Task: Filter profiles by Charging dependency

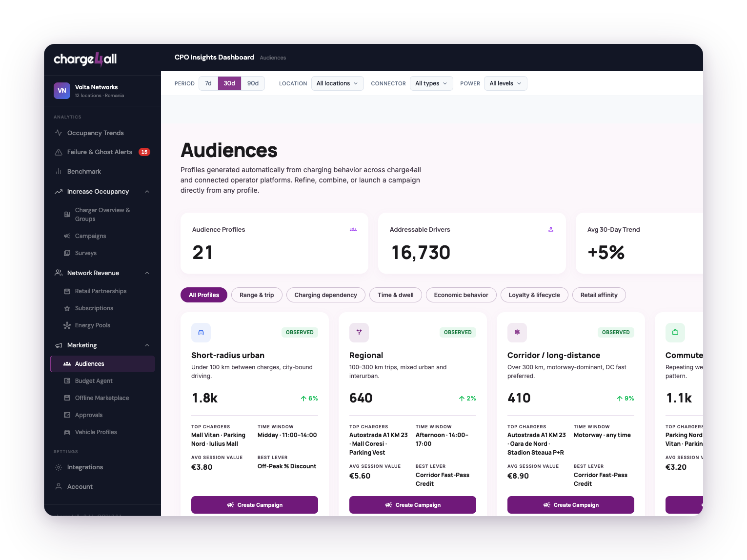Action: pos(326,295)
